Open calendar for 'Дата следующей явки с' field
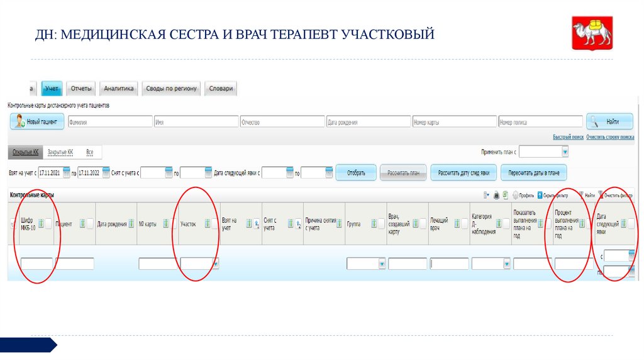This screenshot has height=361, width=644. [289, 172]
